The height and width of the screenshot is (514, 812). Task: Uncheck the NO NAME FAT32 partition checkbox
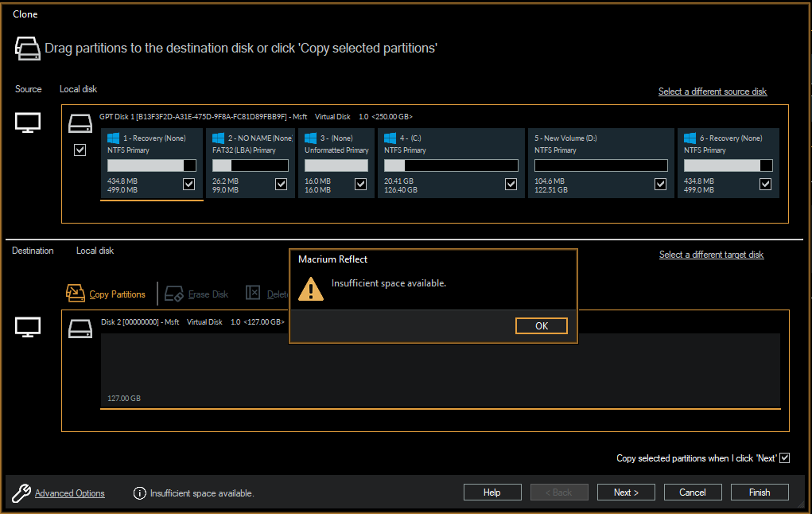pyautogui.click(x=280, y=184)
